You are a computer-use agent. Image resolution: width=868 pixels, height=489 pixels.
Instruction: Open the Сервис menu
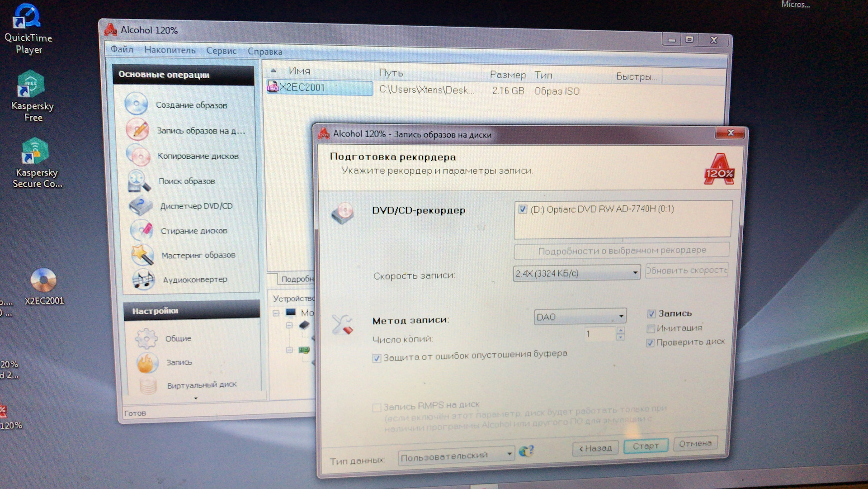pyautogui.click(x=222, y=51)
